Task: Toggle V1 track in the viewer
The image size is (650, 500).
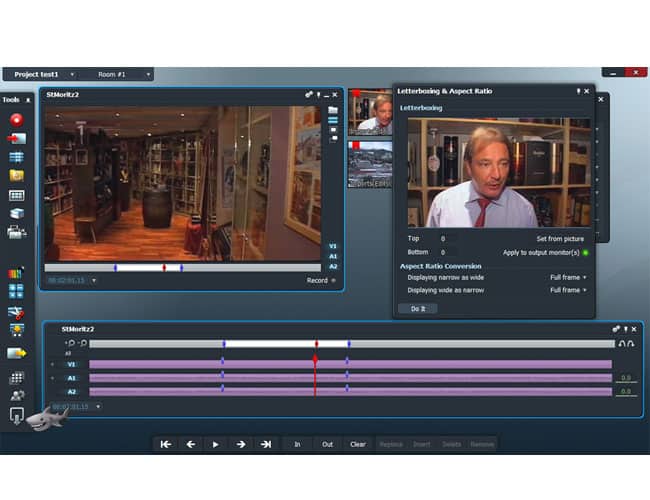Action: pyautogui.click(x=332, y=244)
